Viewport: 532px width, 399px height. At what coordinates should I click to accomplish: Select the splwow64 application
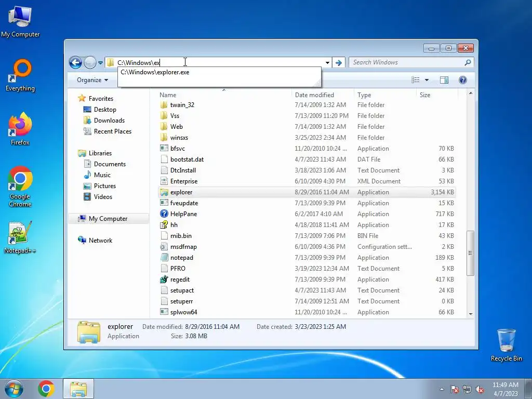pyautogui.click(x=183, y=312)
